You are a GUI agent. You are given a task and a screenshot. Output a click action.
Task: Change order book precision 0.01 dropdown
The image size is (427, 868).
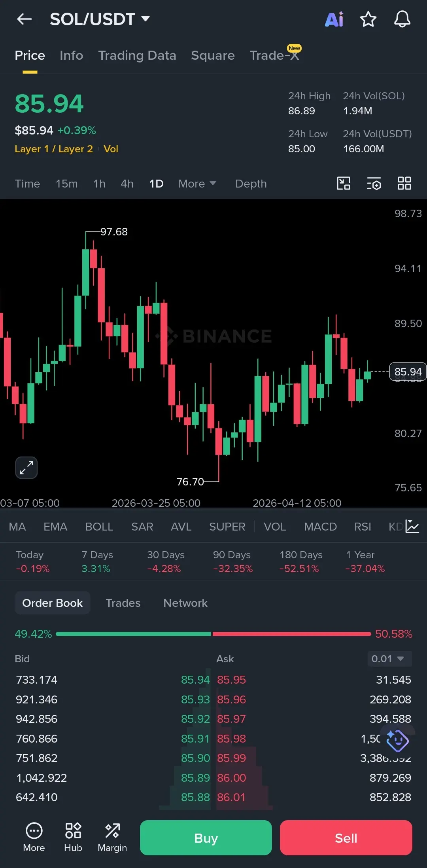[x=390, y=659]
